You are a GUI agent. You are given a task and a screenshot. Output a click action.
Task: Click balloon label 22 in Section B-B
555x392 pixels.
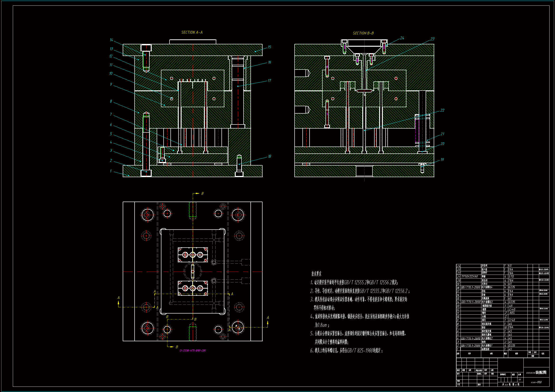442,110
